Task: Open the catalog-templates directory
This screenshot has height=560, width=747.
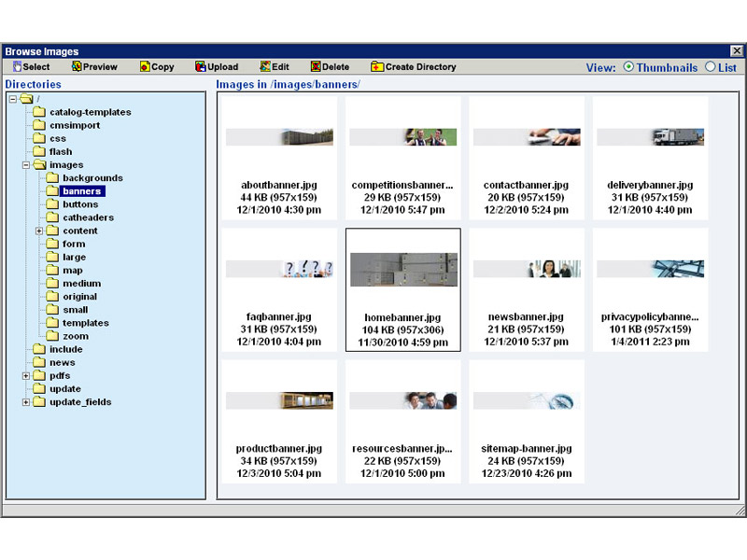Action: [90, 112]
